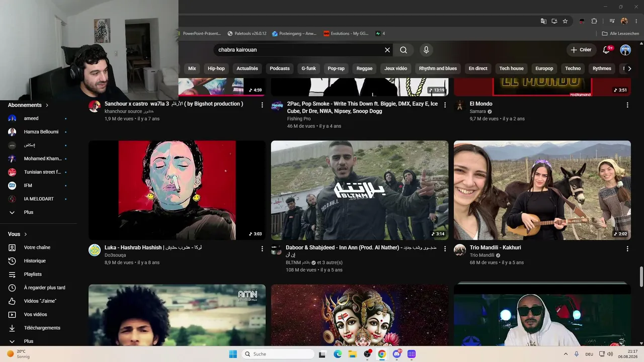Open the Chrome profile avatar
Viewport: 644px width, 362px height.
(624, 21)
